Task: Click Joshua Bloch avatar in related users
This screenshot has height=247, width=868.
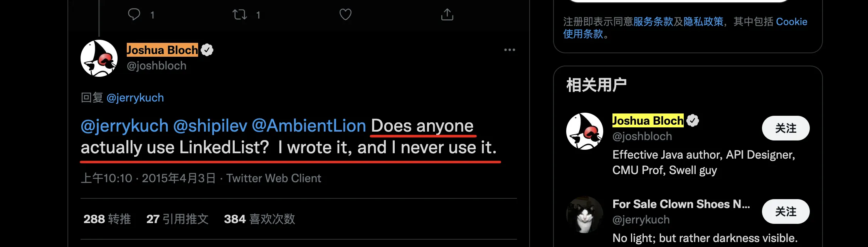Action: click(x=585, y=131)
